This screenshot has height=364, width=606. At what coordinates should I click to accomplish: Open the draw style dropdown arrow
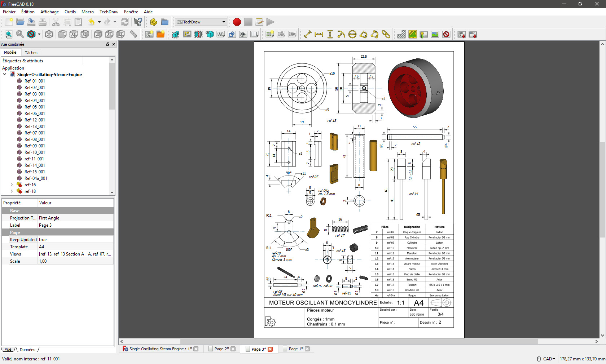tap(39, 34)
